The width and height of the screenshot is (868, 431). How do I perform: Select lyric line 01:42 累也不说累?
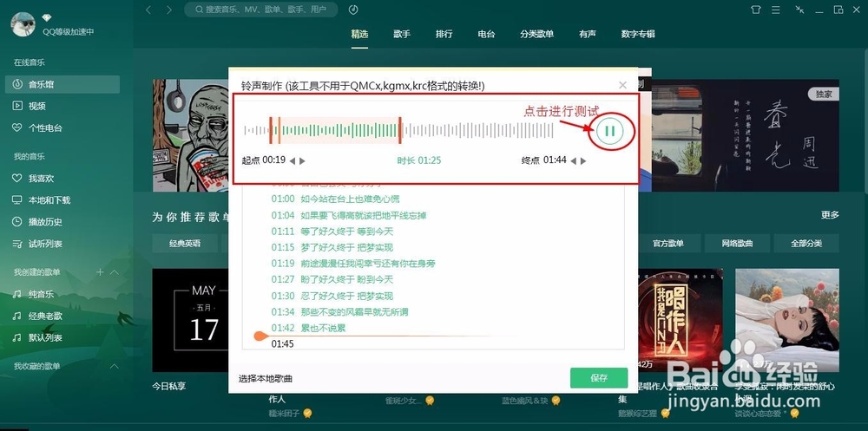click(308, 328)
